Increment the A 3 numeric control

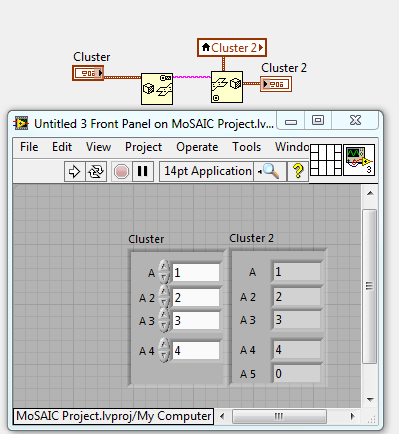164,314
